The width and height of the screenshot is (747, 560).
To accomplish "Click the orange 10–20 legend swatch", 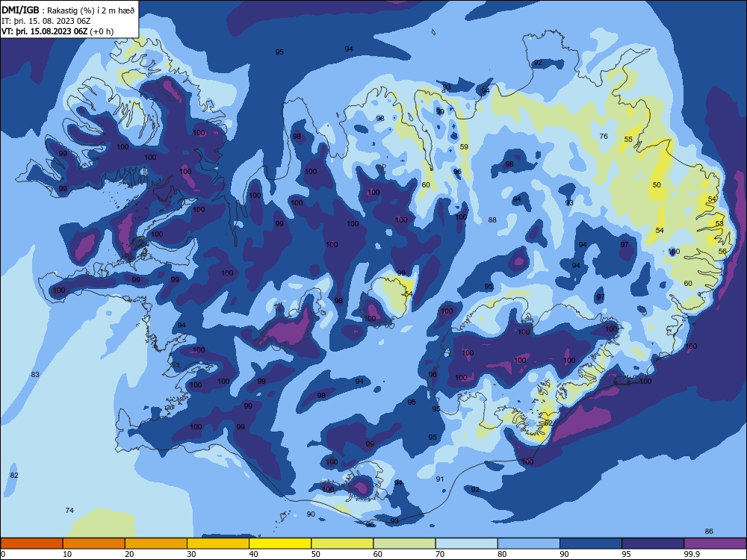I will coord(94,544).
